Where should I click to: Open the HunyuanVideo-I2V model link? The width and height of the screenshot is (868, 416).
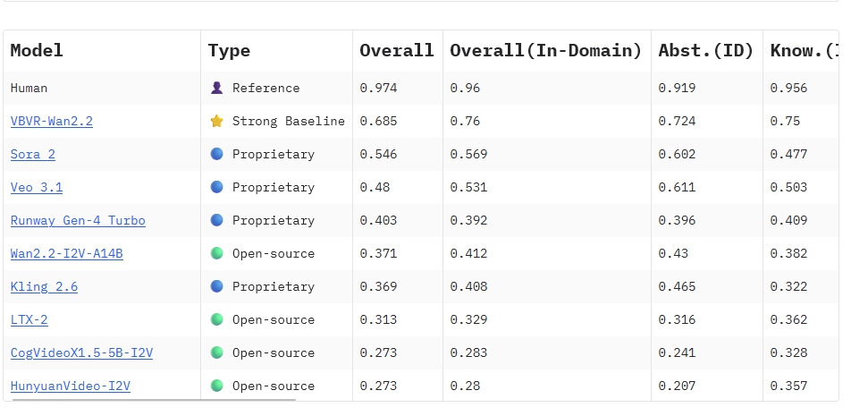click(71, 386)
